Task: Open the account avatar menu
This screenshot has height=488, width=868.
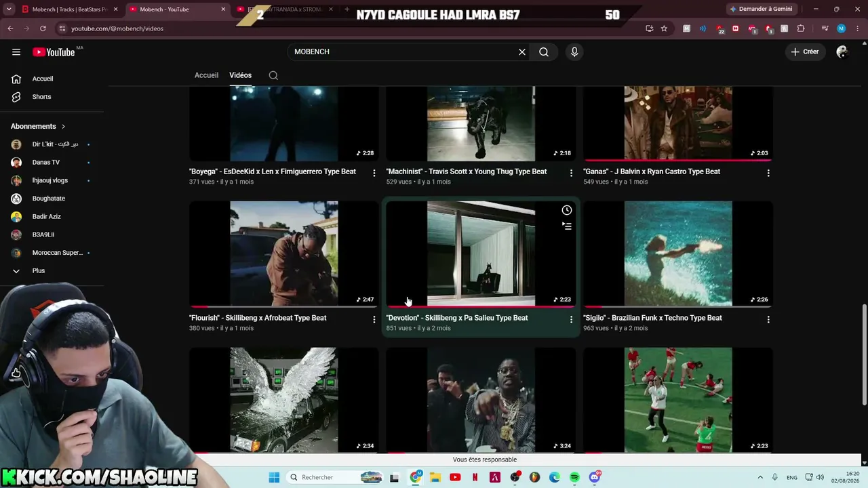Action: pos(842,52)
